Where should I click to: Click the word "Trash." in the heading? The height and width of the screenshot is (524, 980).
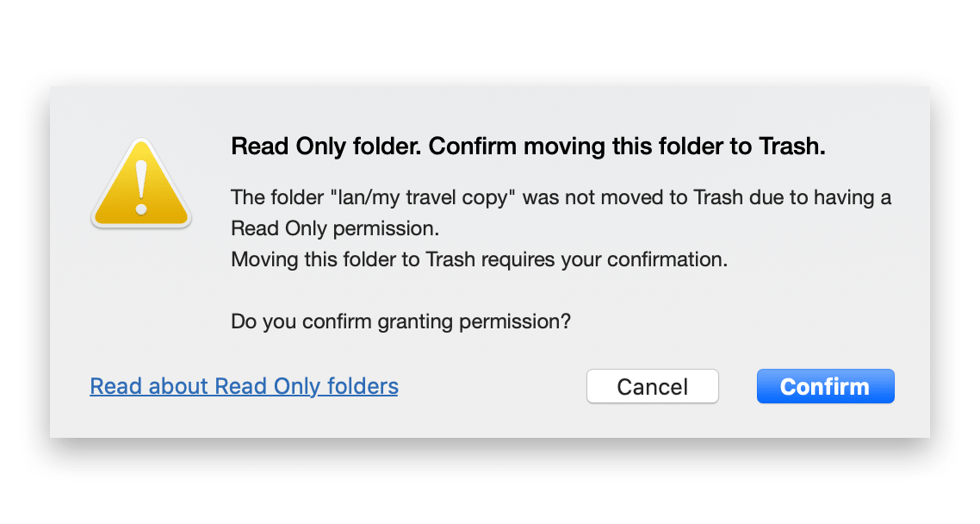click(792, 147)
